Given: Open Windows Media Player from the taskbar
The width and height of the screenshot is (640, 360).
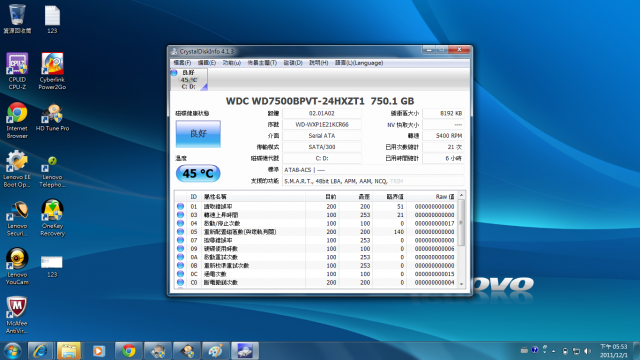Looking at the screenshot, I should [x=98, y=351].
